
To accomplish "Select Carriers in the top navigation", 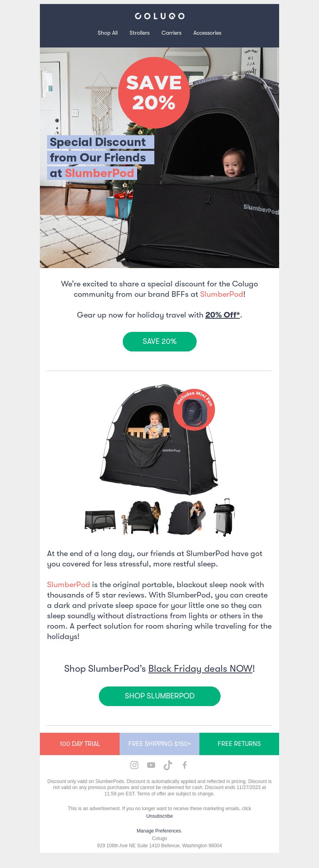I will [x=171, y=33].
